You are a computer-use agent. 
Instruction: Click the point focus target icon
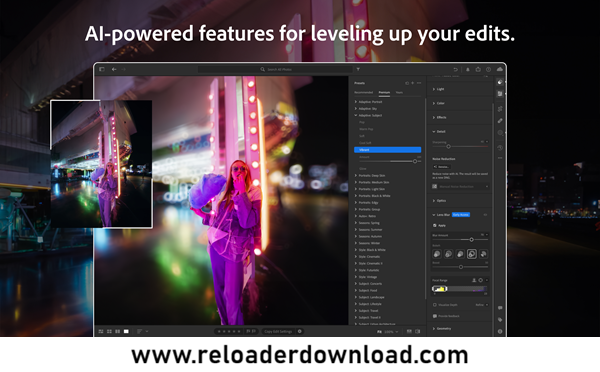click(481, 280)
